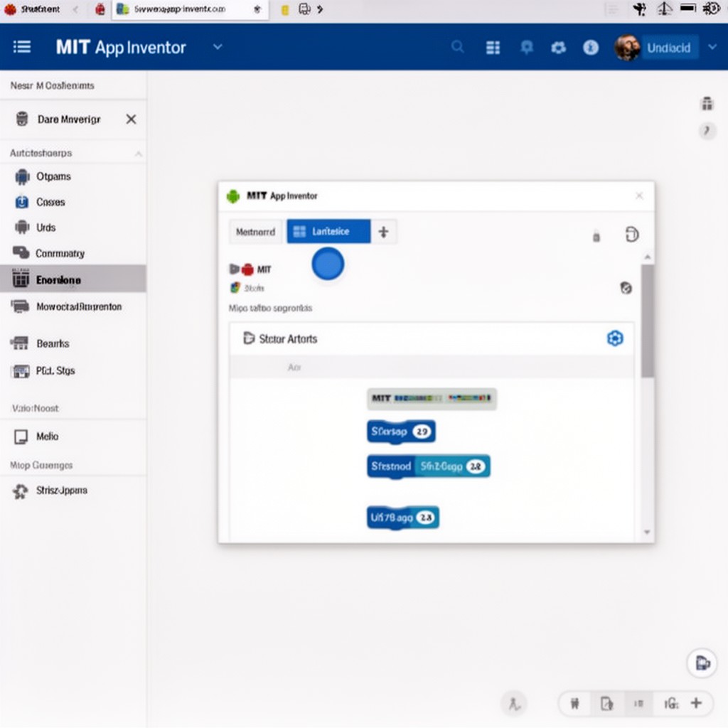Select the Sfcstnod block
Viewport: 728px width, 728px height.
point(429,466)
